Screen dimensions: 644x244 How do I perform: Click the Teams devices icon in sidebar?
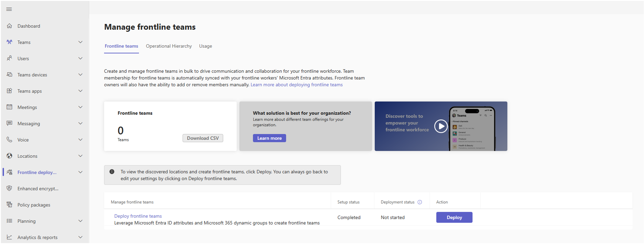(x=9, y=74)
